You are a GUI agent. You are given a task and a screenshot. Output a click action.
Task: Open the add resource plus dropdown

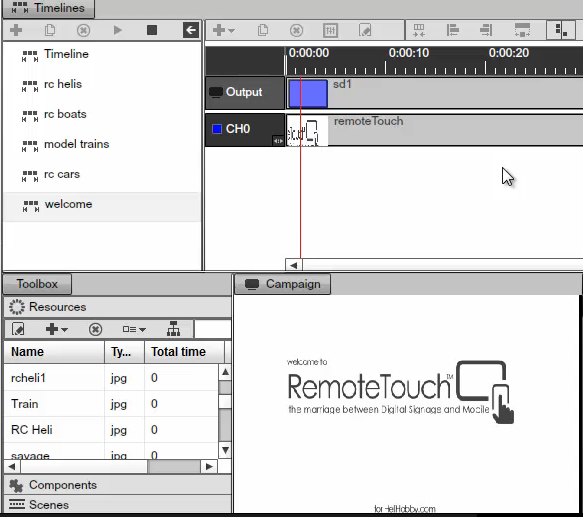(57, 329)
